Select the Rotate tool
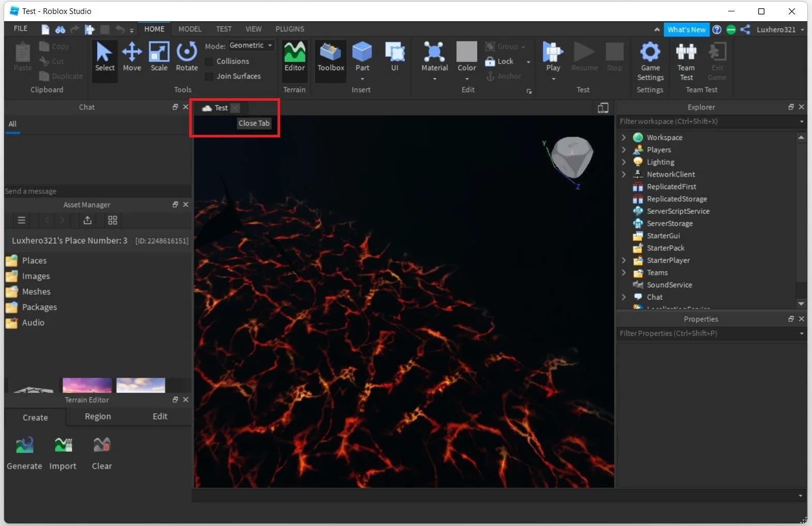This screenshot has height=526, width=812. coord(187,57)
